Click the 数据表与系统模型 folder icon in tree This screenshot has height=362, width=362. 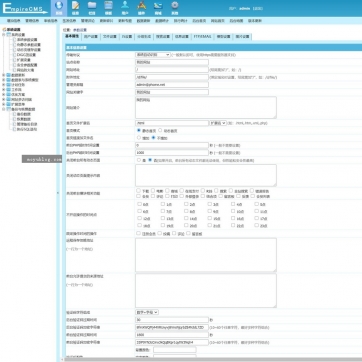point(9,80)
